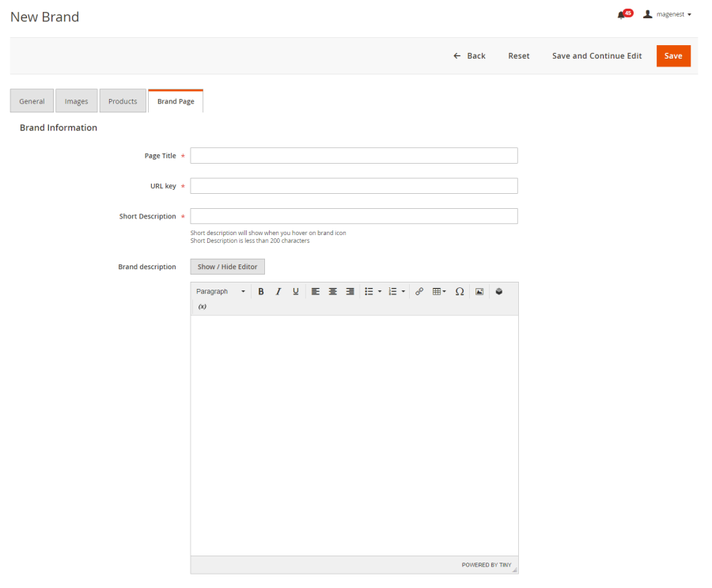The image size is (712, 588).
Task: Switch to the Images tab
Action: [x=76, y=101]
